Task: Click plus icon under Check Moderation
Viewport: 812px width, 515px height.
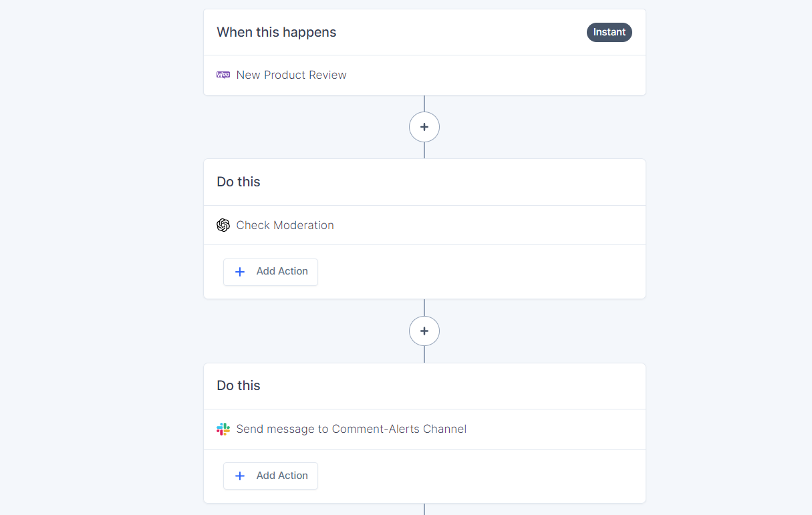Action: (x=240, y=272)
